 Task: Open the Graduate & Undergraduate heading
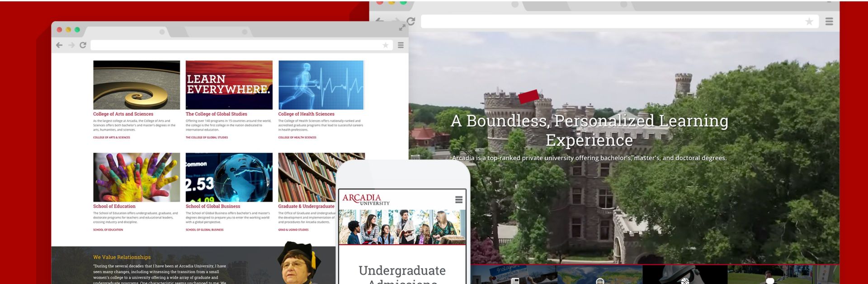(306, 206)
